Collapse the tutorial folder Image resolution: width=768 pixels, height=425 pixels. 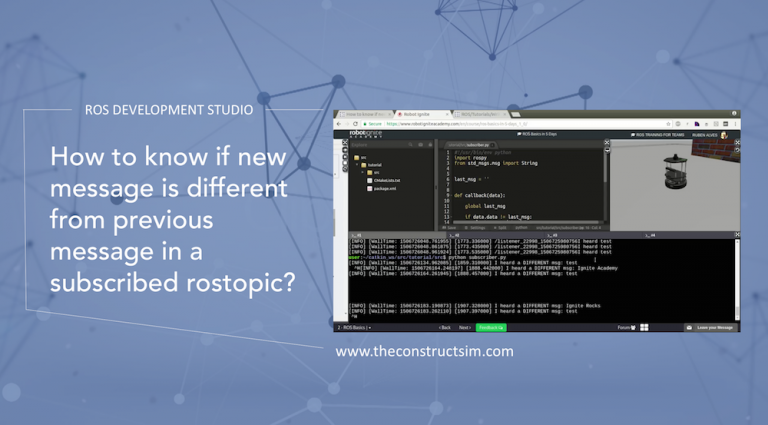tap(357, 165)
